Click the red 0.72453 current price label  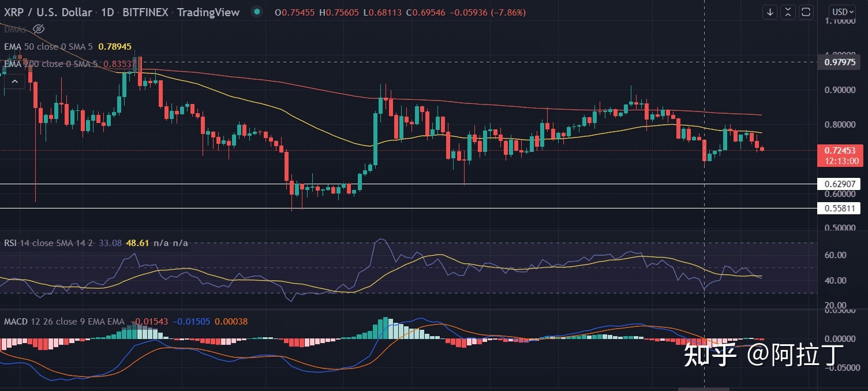pos(840,155)
